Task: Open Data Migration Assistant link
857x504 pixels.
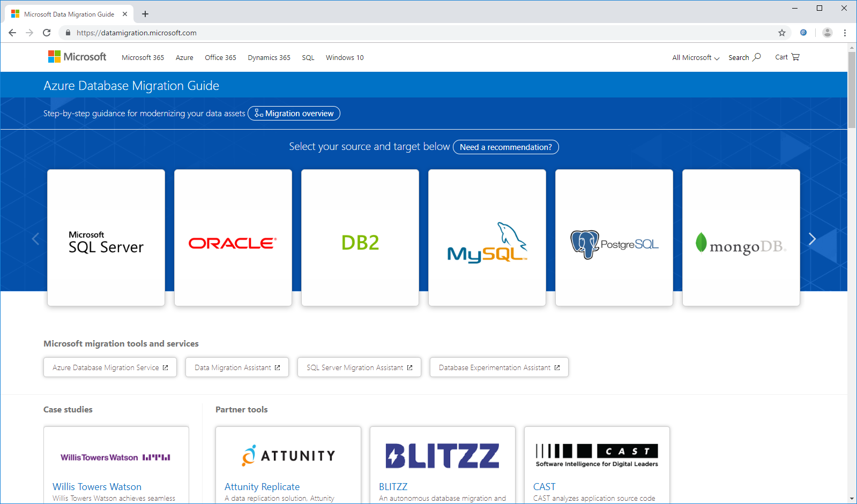Action: 237,367
